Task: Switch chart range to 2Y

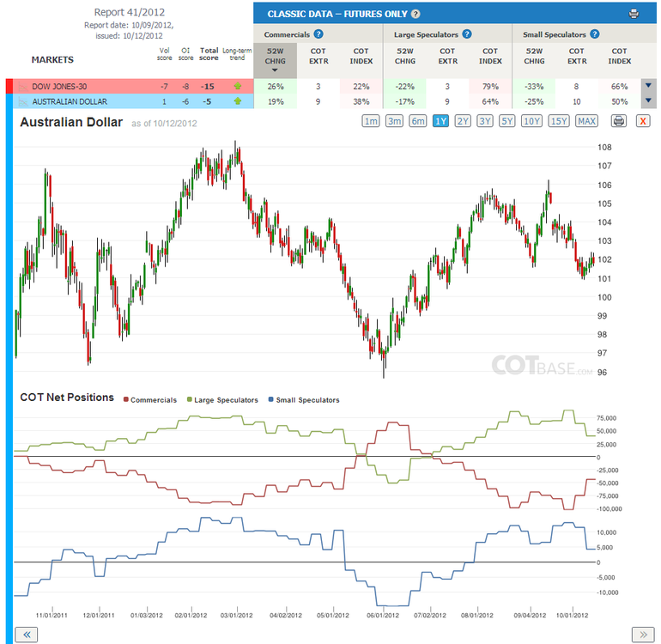Action: click(463, 121)
